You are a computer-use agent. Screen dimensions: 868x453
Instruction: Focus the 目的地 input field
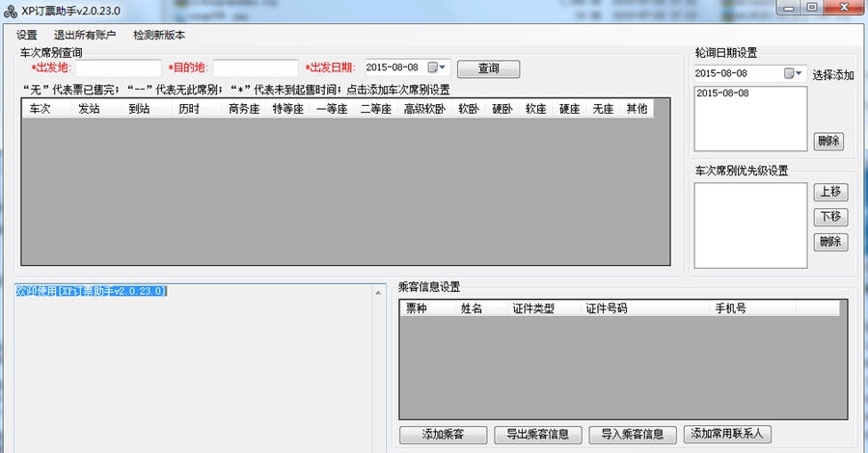(x=256, y=68)
